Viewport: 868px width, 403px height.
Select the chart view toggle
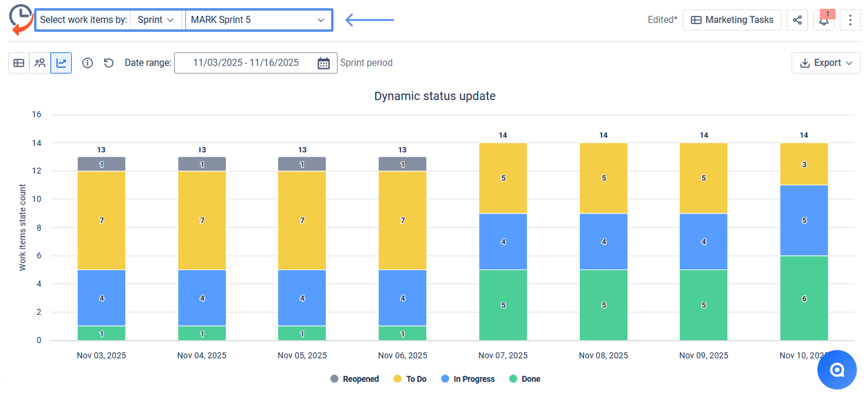tap(61, 63)
